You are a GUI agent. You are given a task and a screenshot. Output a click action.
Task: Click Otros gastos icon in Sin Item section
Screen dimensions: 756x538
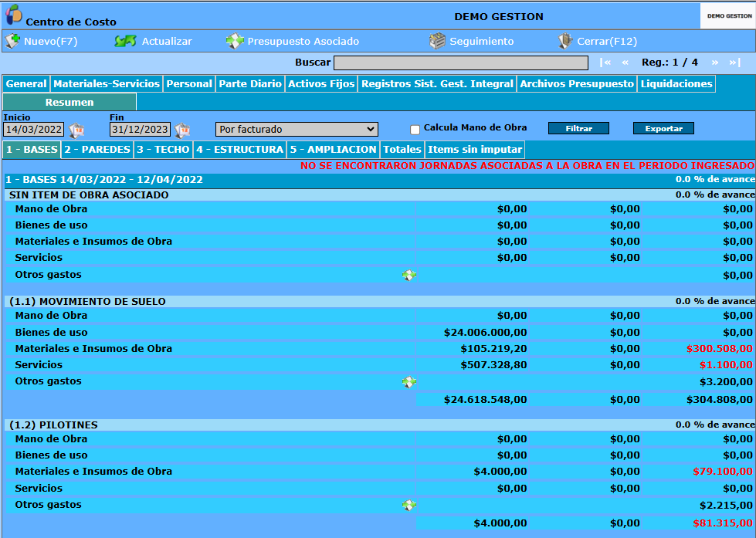(409, 276)
